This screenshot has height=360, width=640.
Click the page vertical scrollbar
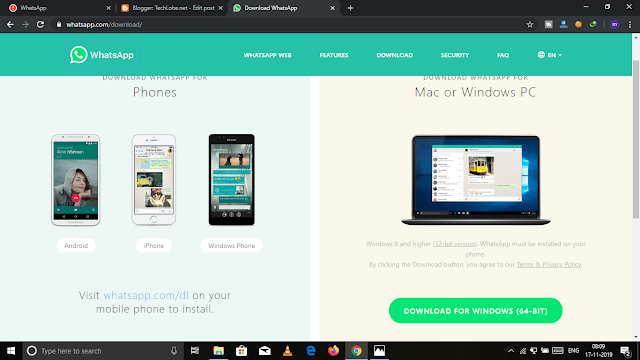[x=636, y=139]
